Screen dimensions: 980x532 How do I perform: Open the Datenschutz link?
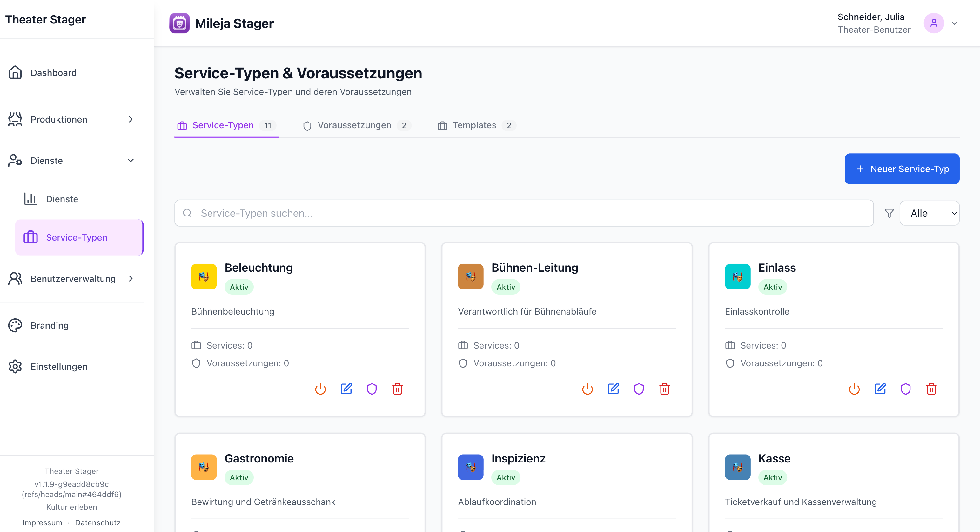(97, 522)
